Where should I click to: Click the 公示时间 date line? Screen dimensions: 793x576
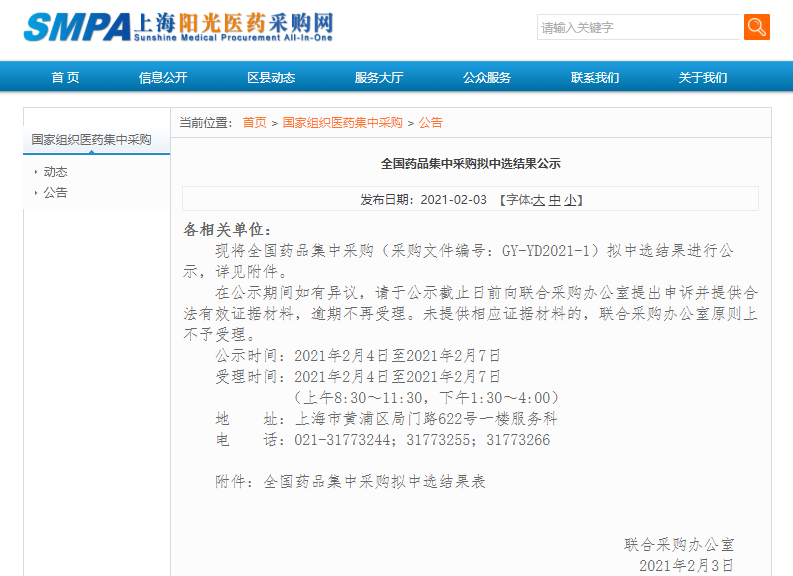tap(358, 356)
